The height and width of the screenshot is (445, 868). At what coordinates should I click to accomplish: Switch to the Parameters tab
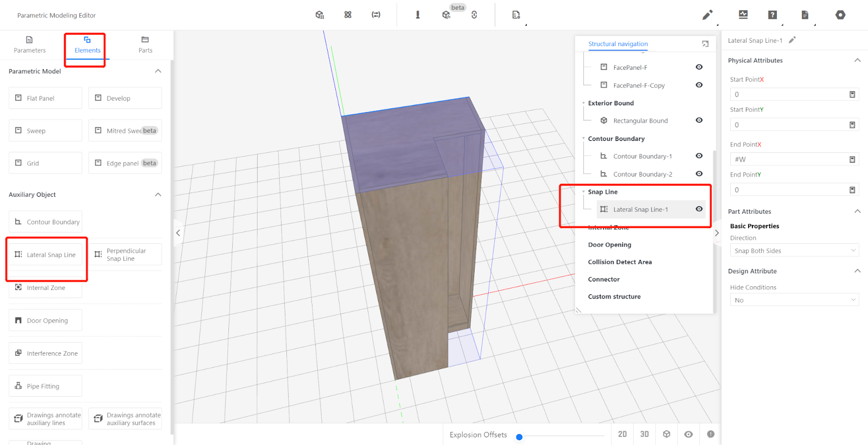point(30,44)
